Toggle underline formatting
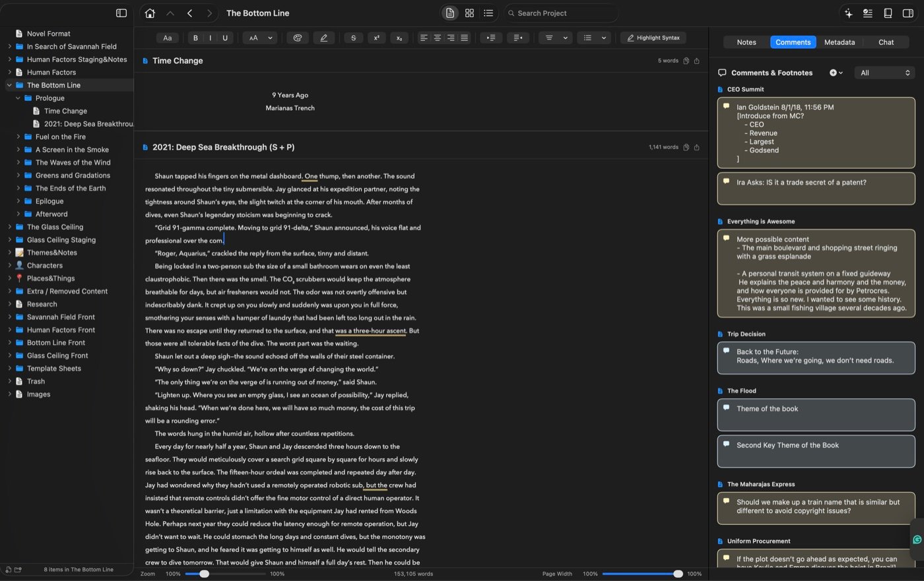Screen dimensions: 924x581 [x=224, y=38]
